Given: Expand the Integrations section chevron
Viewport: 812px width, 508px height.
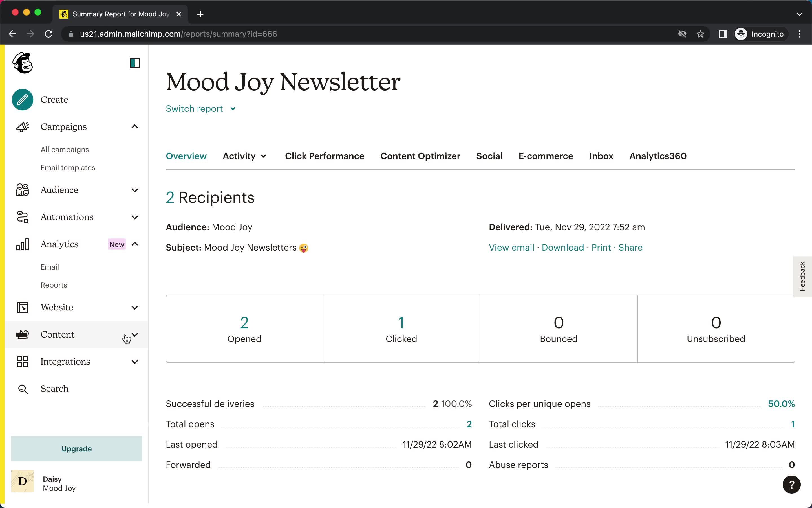Looking at the screenshot, I should click(x=134, y=362).
